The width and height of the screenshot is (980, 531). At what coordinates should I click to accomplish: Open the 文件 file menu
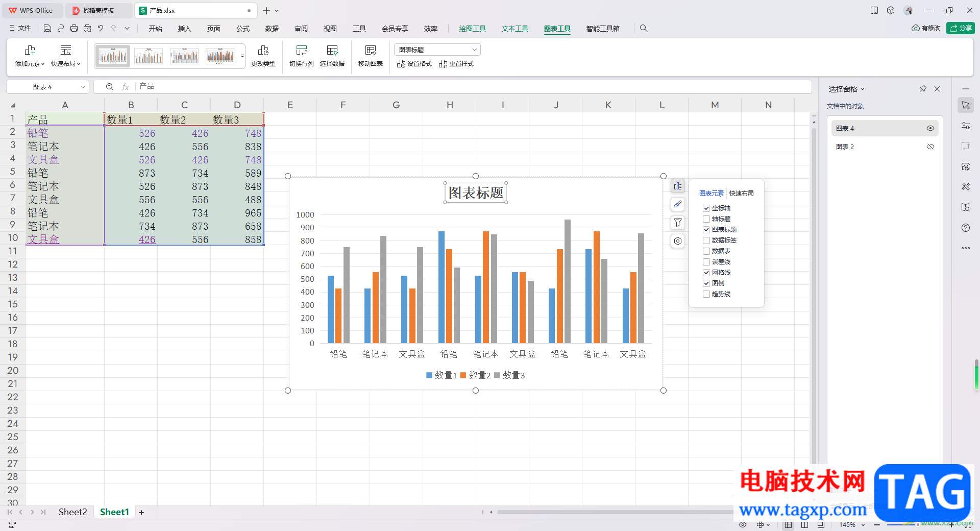(x=20, y=29)
